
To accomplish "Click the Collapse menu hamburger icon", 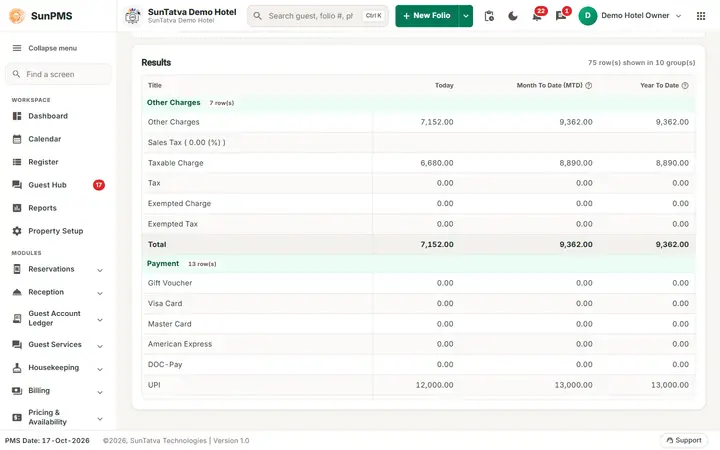I will coord(17,48).
